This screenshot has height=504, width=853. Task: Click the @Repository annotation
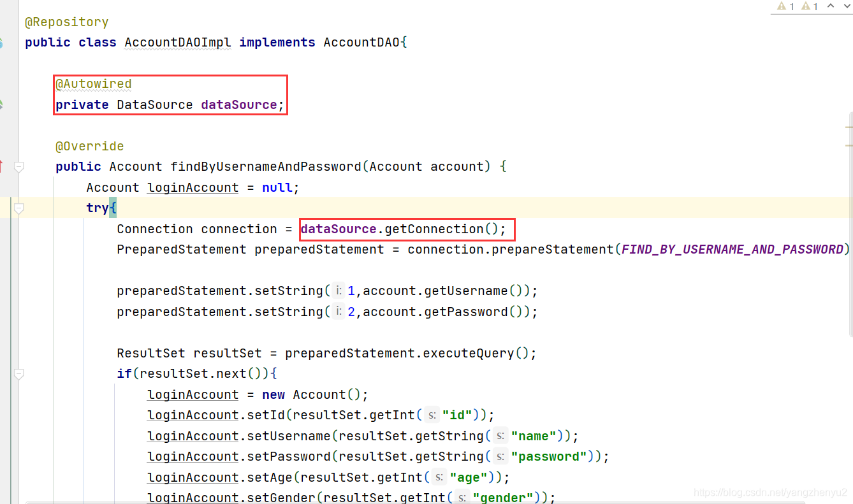67,22
